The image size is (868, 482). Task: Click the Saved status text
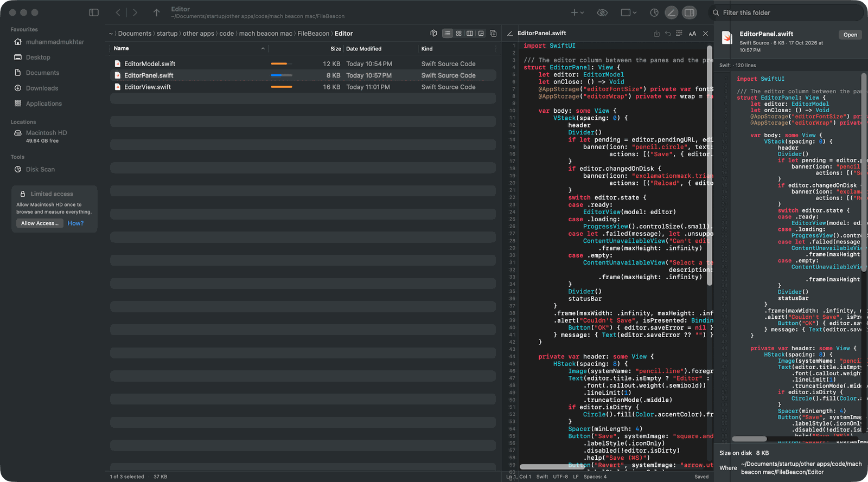[701, 477]
